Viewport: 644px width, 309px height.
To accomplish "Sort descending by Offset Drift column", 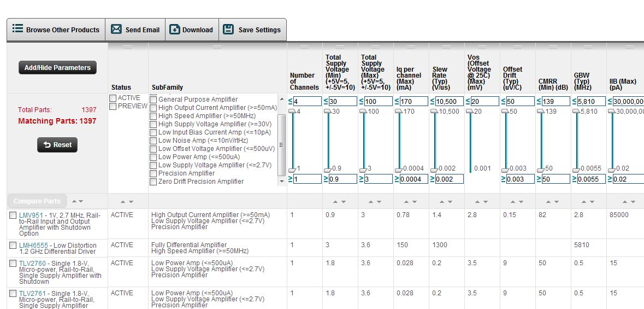I will point(521,202).
